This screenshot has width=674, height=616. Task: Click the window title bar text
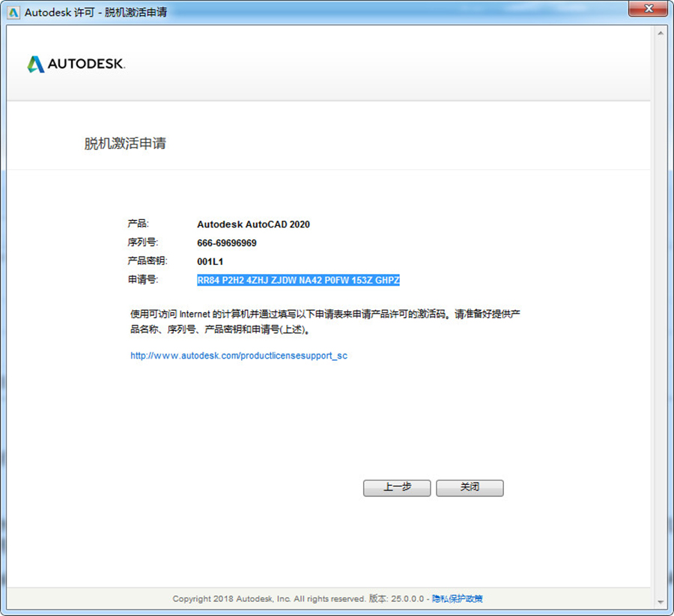coord(96,13)
